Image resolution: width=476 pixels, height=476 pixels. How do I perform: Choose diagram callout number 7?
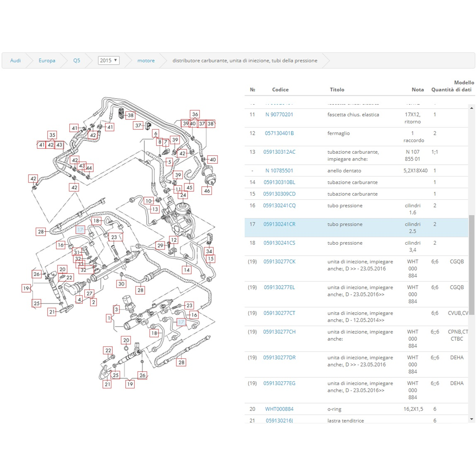point(166,142)
